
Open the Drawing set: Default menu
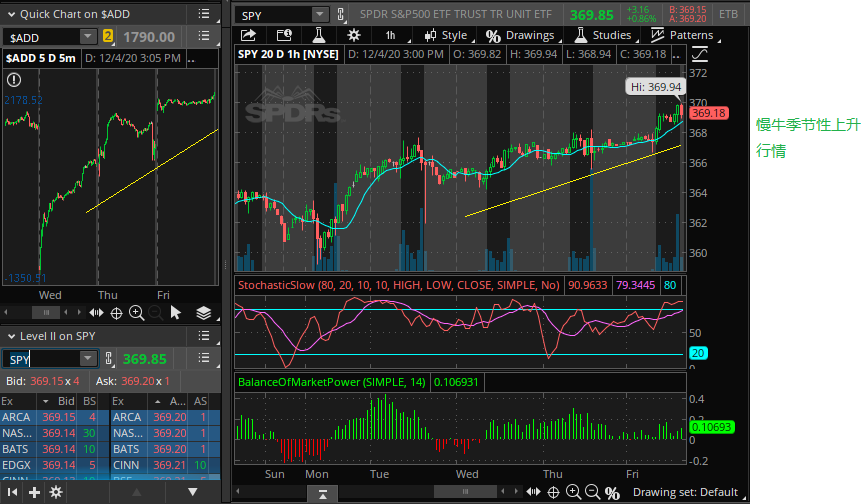pyautogui.click(x=687, y=492)
